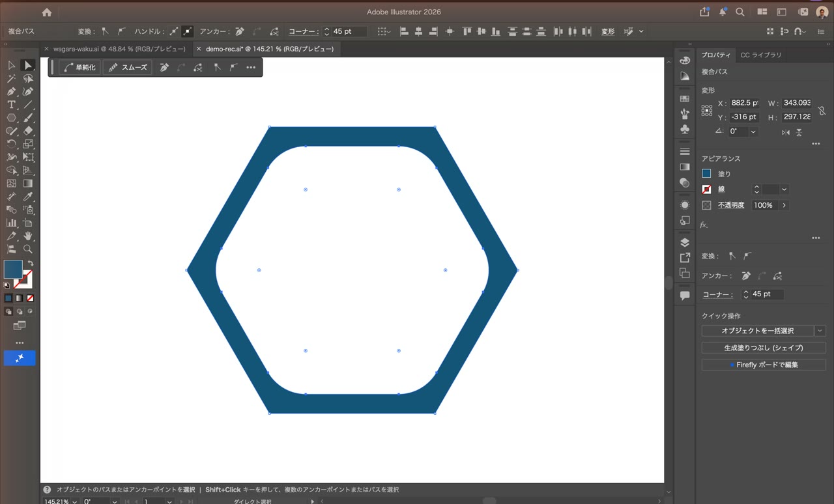Click the 線 stroke color swatch in Properties
The height and width of the screenshot is (504, 834).
click(x=706, y=189)
